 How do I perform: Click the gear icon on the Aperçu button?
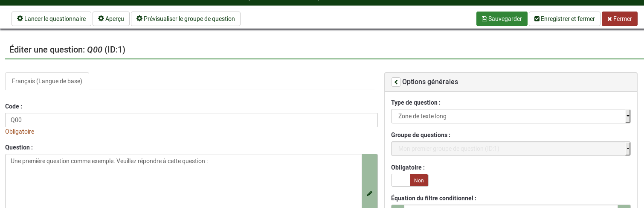(x=101, y=19)
